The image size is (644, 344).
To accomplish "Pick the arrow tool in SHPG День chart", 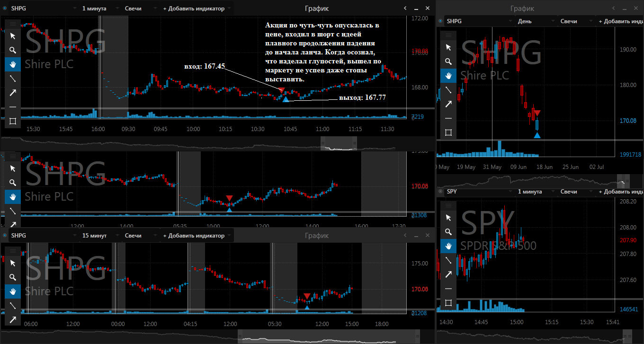I will (x=448, y=104).
